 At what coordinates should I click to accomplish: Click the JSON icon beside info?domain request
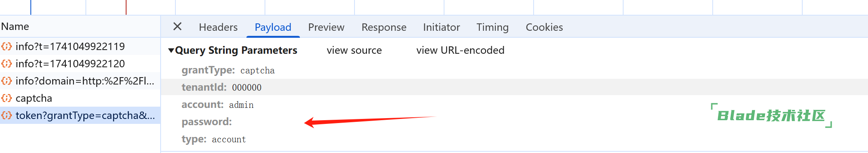click(7, 81)
